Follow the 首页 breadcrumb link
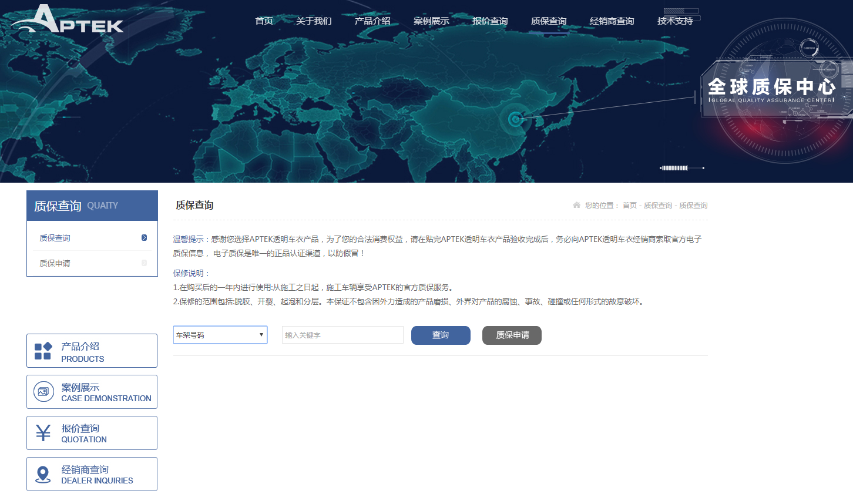Screen dimensions: 853x504 629,206
